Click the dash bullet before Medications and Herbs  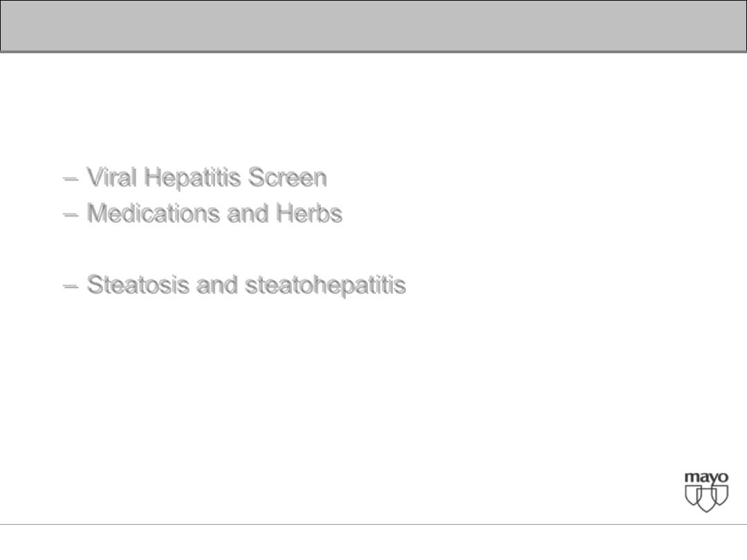point(71,215)
